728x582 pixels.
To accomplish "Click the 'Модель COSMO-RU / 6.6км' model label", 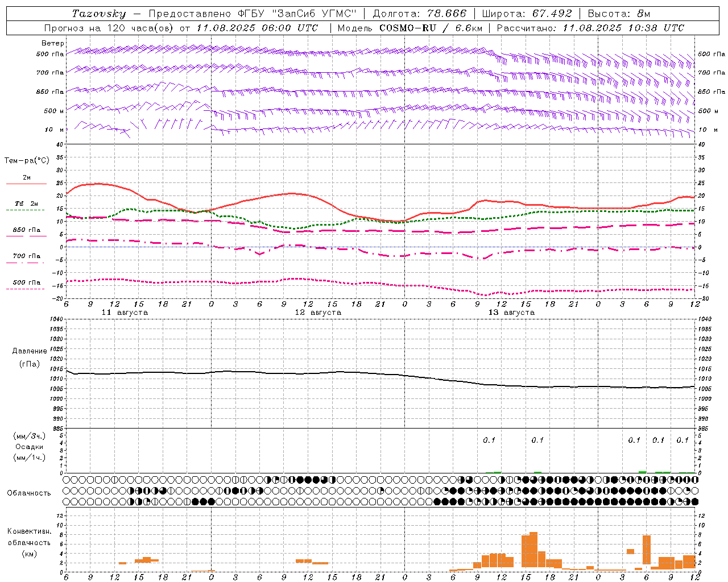I will pyautogui.click(x=409, y=28).
